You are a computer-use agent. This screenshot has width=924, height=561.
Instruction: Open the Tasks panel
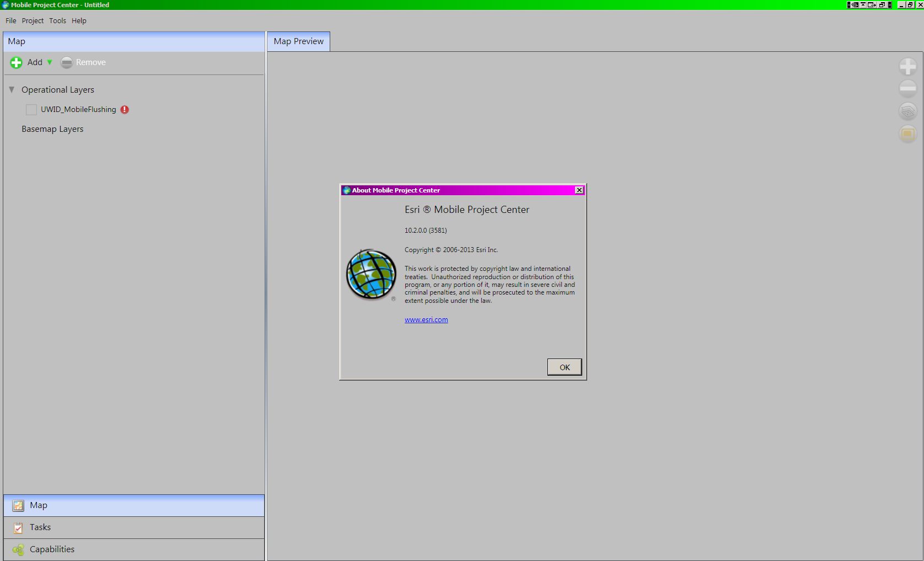click(134, 527)
